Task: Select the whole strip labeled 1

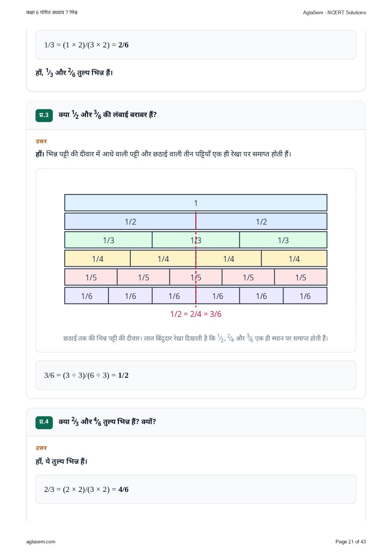Action: pyautogui.click(x=196, y=203)
